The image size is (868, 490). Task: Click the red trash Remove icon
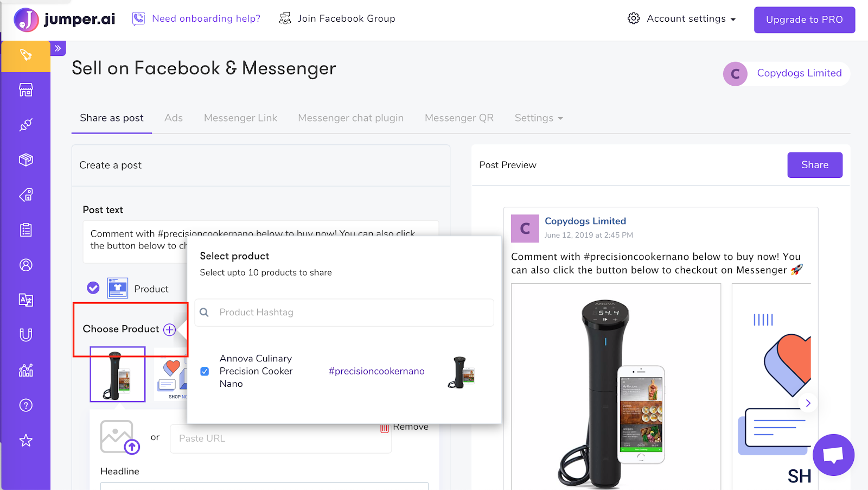pos(385,428)
